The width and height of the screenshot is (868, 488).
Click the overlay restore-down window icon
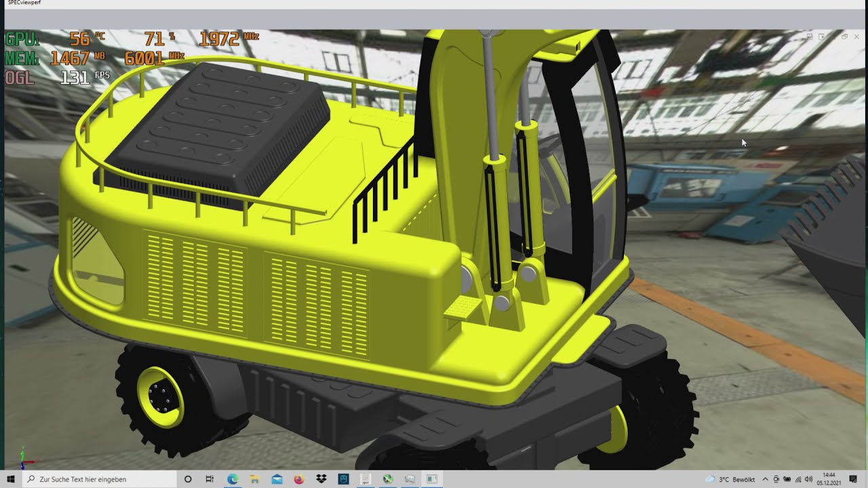coord(844,37)
